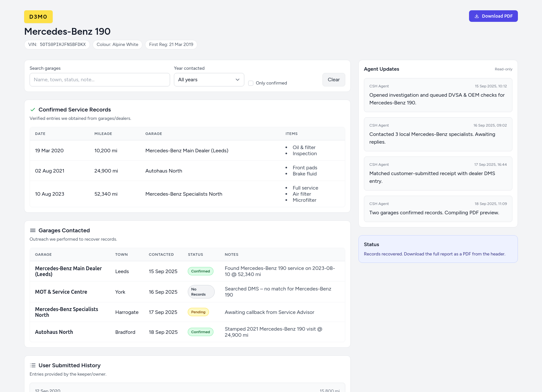
Task: Click the Garage column header in contacted table
Action: 43,254
